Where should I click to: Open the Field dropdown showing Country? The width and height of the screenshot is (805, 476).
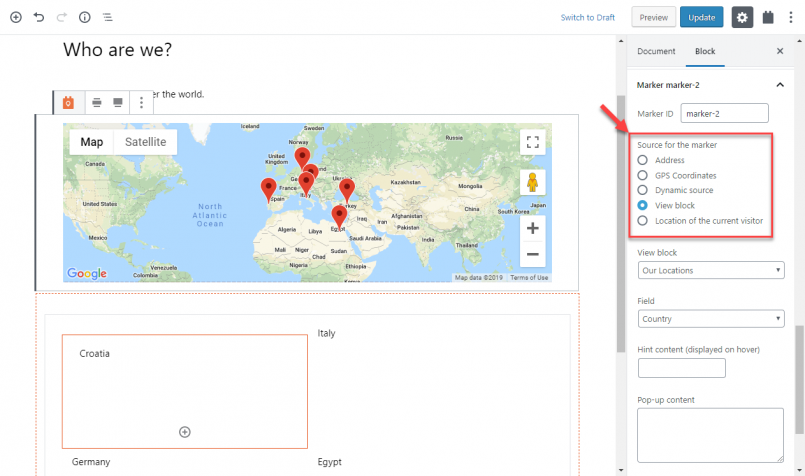[711, 319]
